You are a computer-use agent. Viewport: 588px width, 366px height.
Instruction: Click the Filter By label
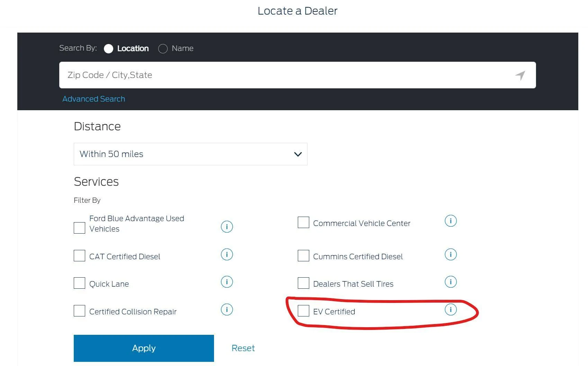87,200
